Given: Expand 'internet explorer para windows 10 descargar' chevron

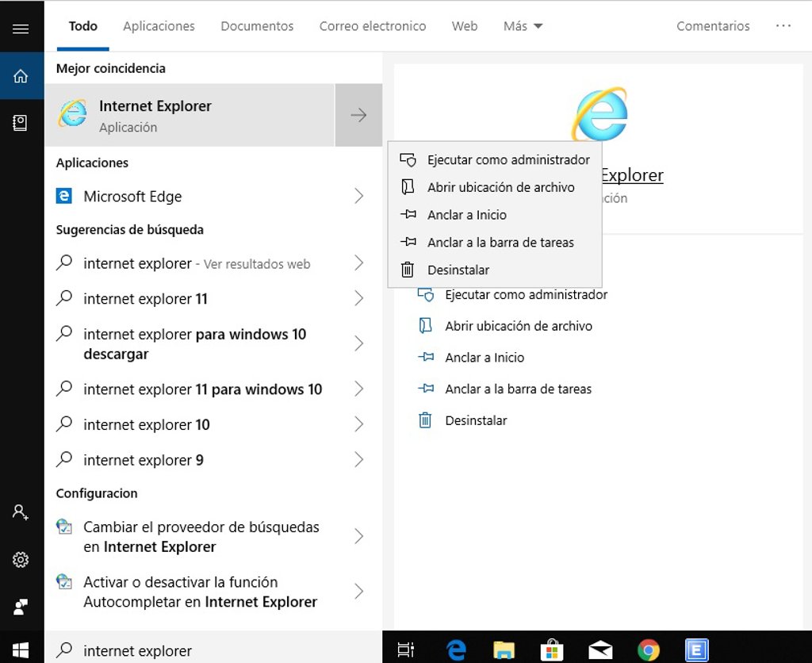Looking at the screenshot, I should click(359, 343).
